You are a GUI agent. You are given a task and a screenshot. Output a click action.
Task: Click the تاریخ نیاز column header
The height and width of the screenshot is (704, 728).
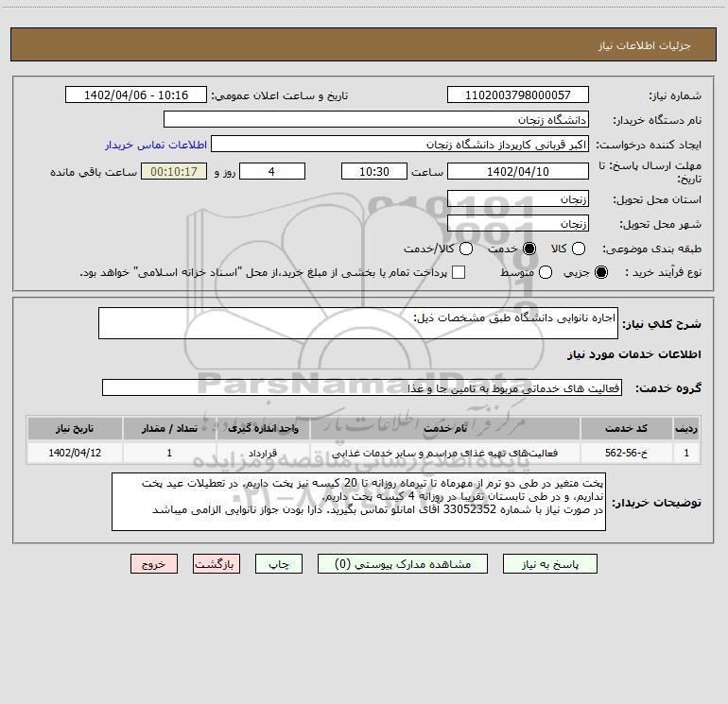[x=75, y=428]
